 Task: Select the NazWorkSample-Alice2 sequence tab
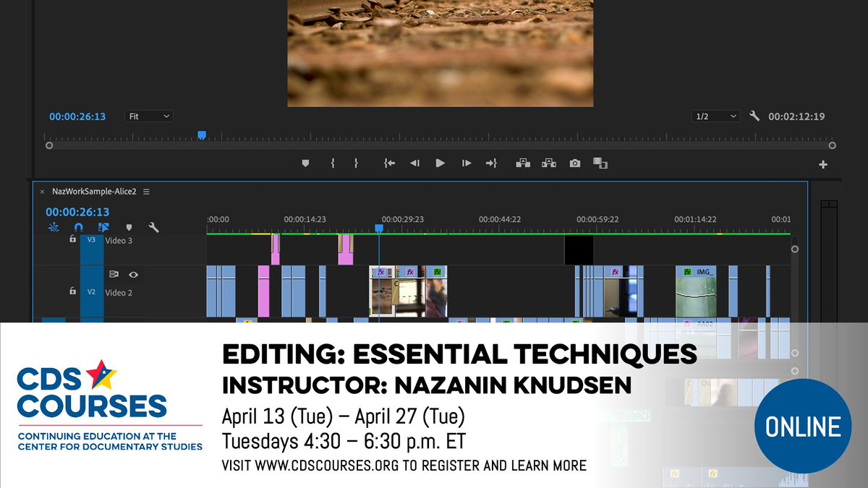pyautogui.click(x=95, y=192)
